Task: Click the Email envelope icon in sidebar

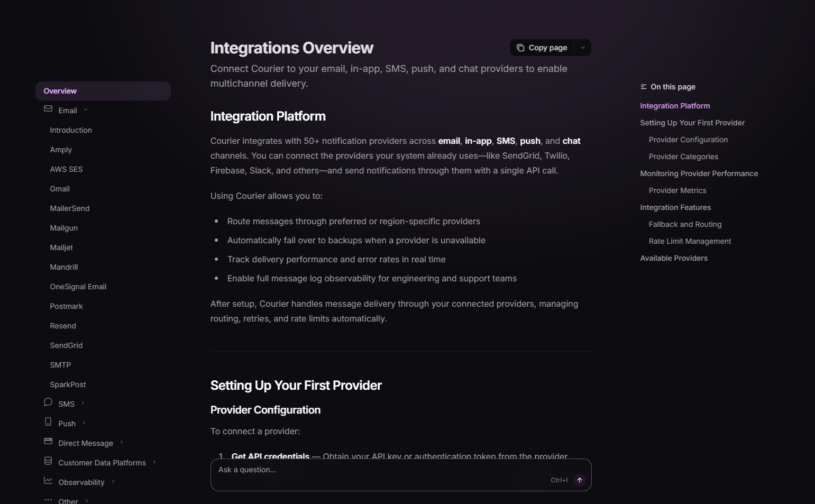Action: [x=48, y=109]
